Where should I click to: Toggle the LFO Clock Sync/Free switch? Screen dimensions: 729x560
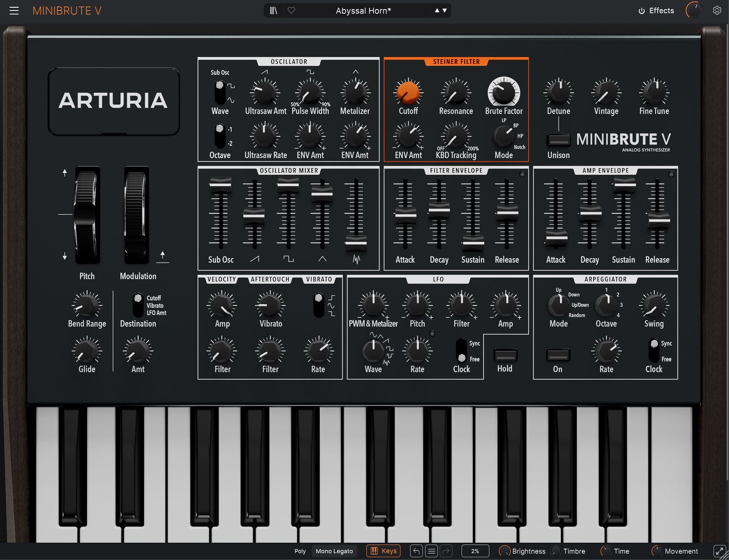pyautogui.click(x=462, y=351)
